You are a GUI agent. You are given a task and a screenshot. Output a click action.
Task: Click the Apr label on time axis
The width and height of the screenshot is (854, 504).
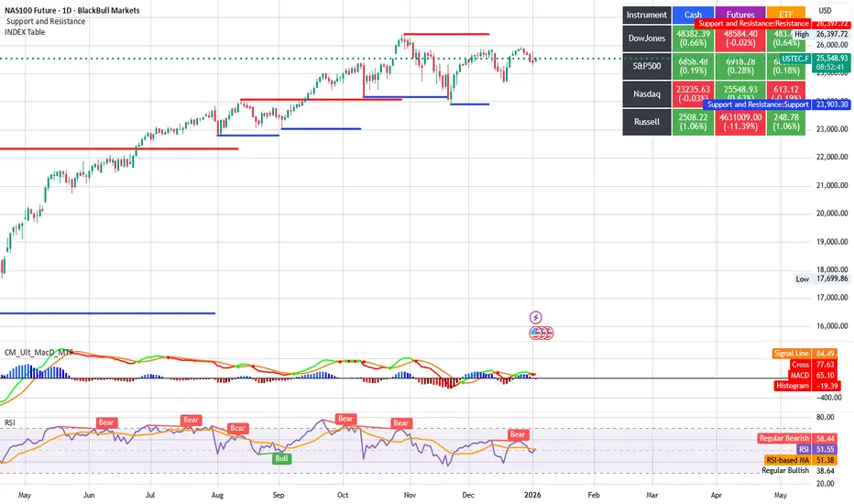717,495
